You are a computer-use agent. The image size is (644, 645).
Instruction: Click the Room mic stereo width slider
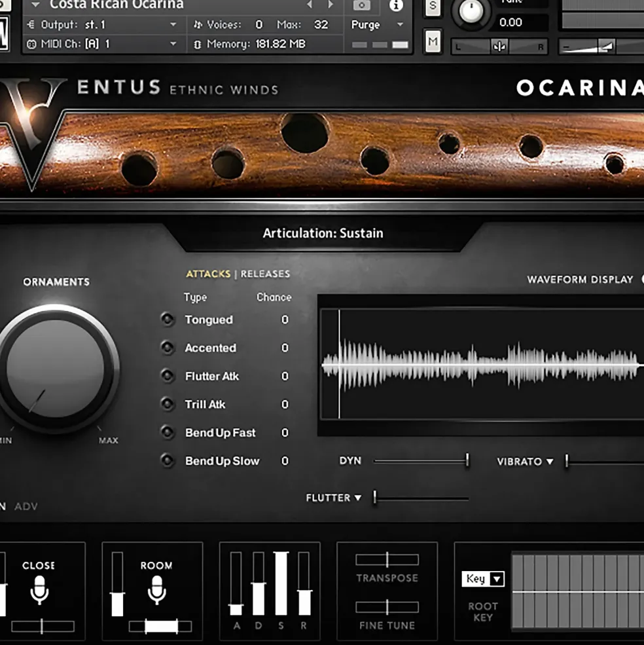(x=160, y=627)
